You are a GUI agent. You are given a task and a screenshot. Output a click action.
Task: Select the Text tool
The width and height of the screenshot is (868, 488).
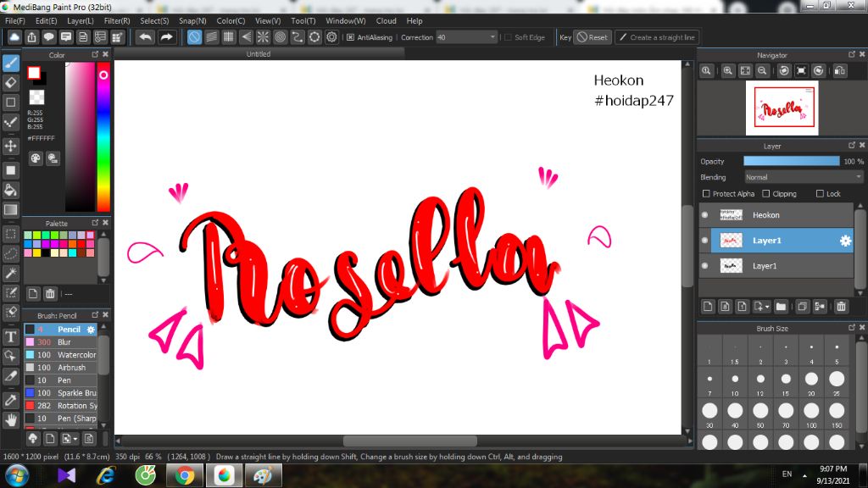coord(10,336)
